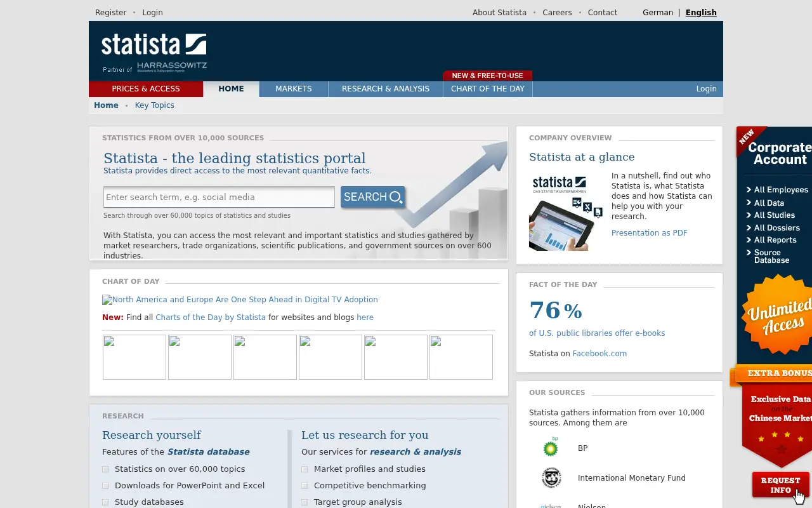Click the Register link at top
This screenshot has width=812, height=508.
(110, 12)
